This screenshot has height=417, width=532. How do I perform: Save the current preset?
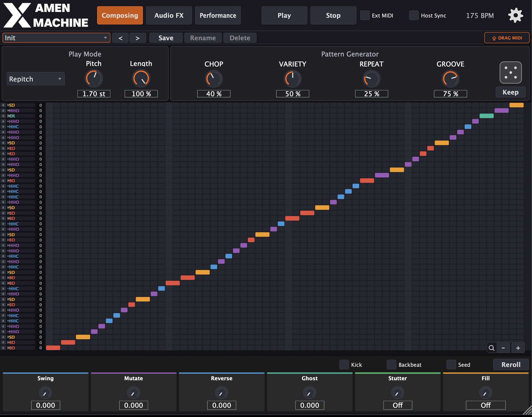pos(166,38)
